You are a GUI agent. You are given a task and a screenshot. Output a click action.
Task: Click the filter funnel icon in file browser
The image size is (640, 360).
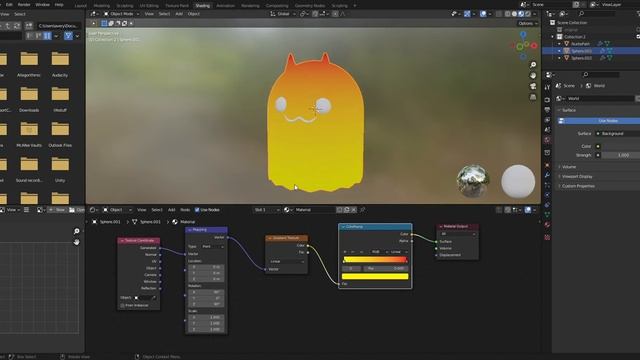coord(68,36)
